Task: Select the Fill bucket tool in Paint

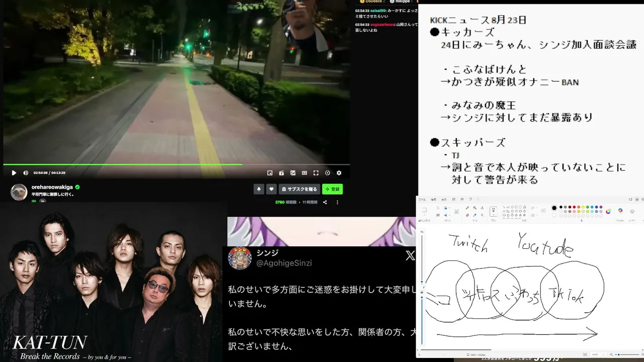Action: click(x=474, y=208)
